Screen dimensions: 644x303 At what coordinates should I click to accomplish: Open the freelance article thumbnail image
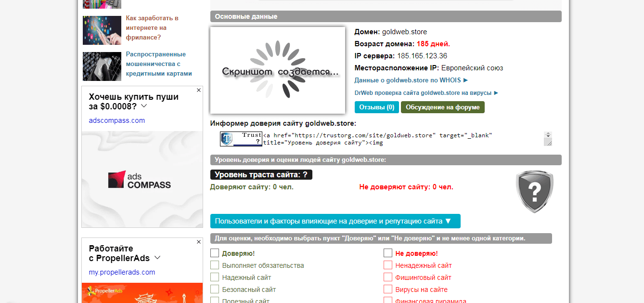pos(102,30)
